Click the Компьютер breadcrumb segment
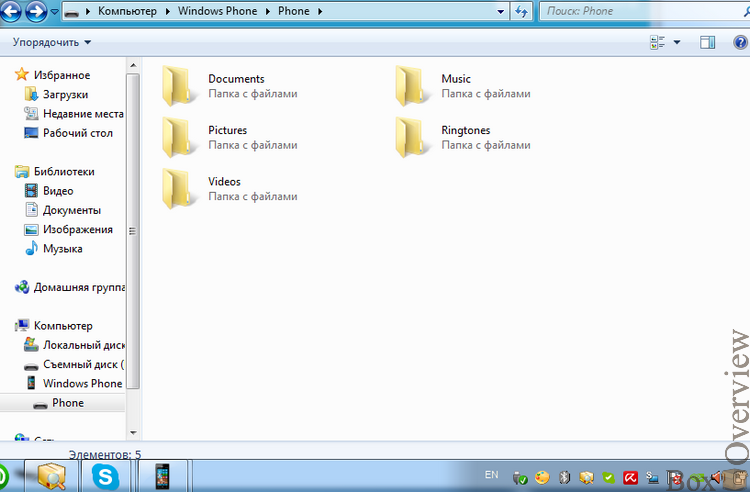Image resolution: width=750 pixels, height=492 pixels. pyautogui.click(x=127, y=11)
